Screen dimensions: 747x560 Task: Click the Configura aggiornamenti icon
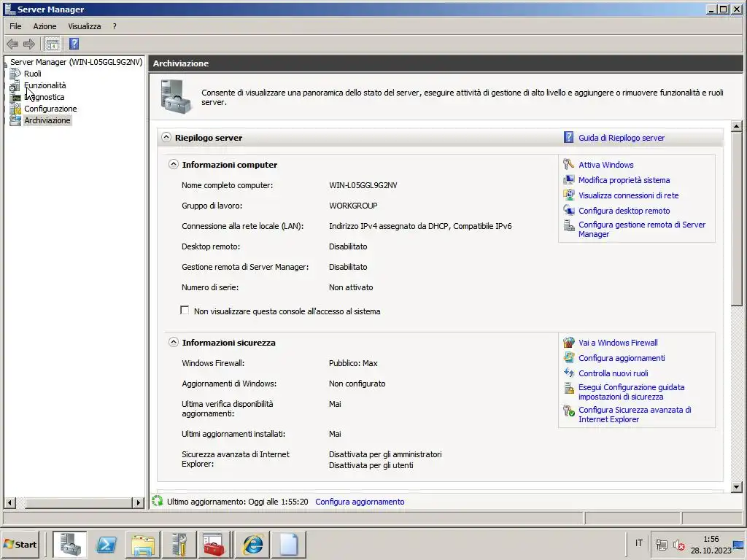click(568, 357)
